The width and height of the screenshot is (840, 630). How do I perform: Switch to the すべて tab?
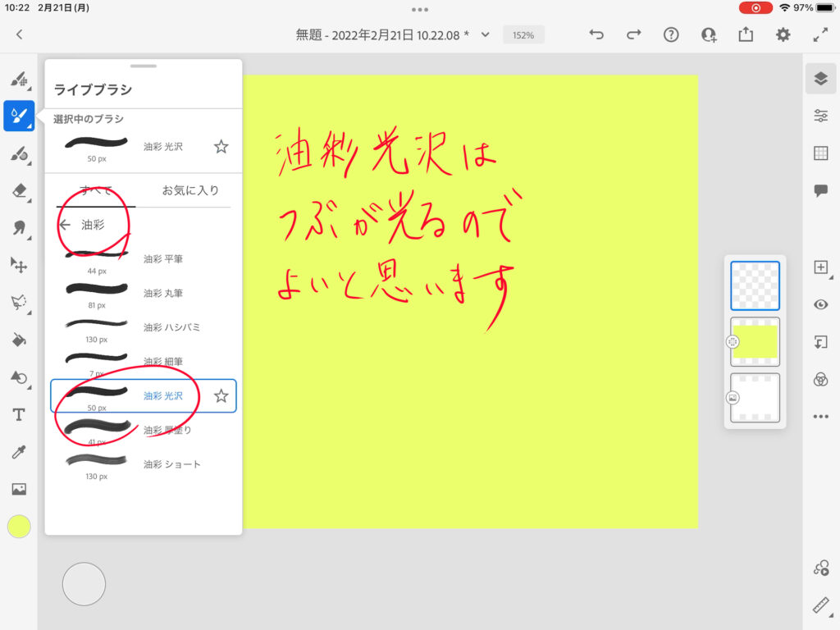tap(95, 190)
